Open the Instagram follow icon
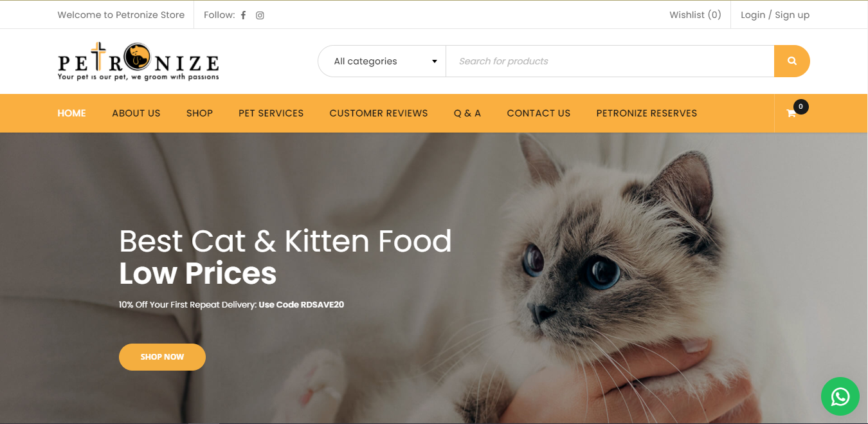This screenshot has height=424, width=868. pyautogui.click(x=260, y=15)
